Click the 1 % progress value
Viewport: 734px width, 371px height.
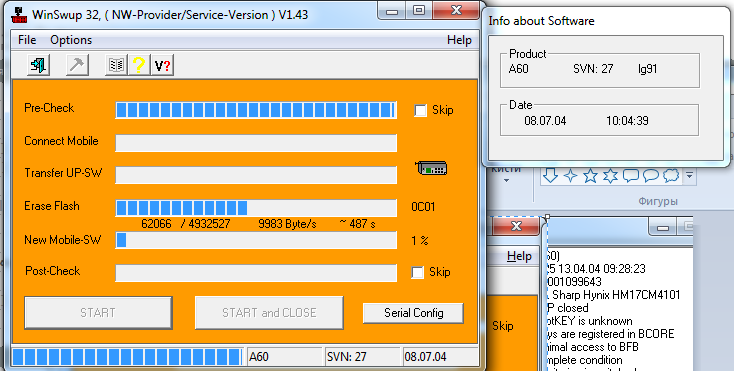point(419,240)
